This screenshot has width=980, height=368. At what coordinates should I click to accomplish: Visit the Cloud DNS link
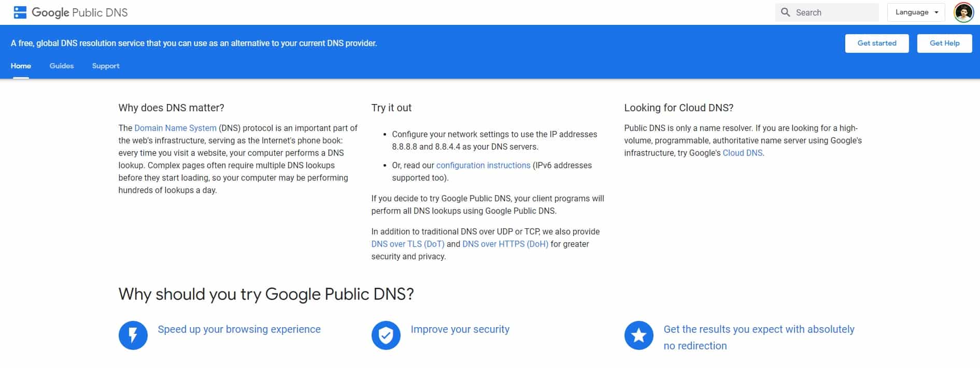click(743, 153)
